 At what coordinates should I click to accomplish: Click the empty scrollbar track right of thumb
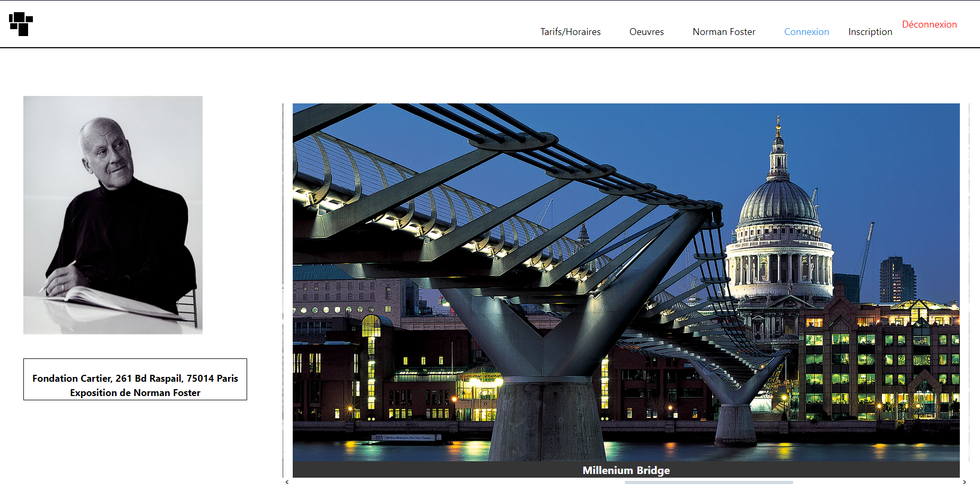click(875, 482)
